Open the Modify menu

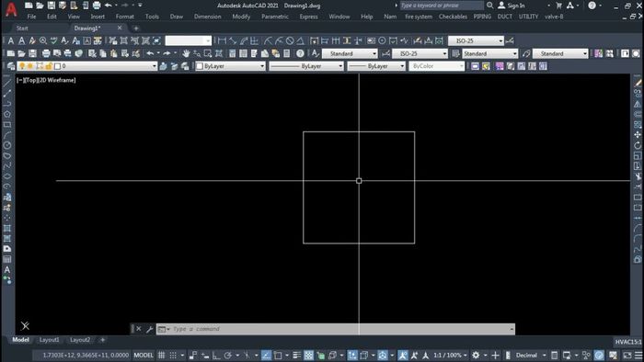point(241,17)
